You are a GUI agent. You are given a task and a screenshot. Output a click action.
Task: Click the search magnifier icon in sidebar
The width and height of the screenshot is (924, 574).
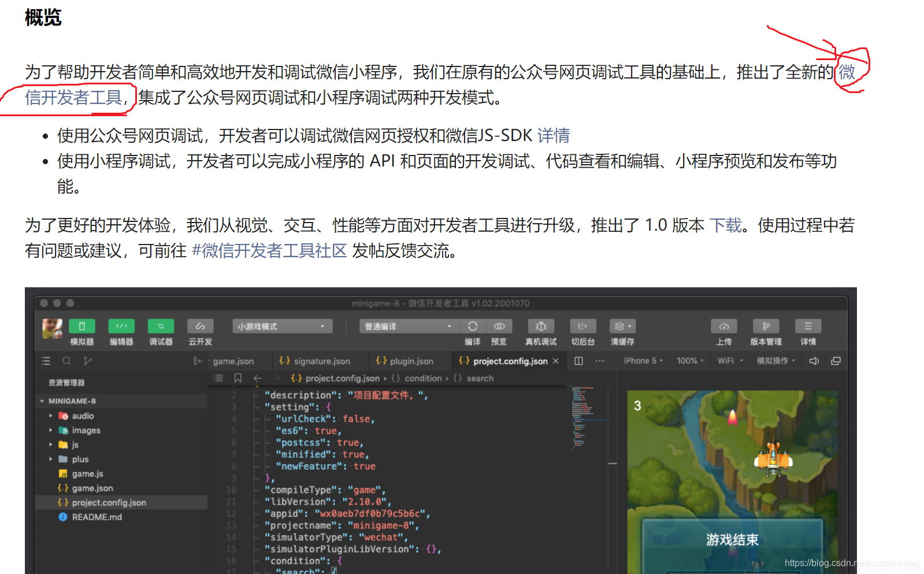67,361
